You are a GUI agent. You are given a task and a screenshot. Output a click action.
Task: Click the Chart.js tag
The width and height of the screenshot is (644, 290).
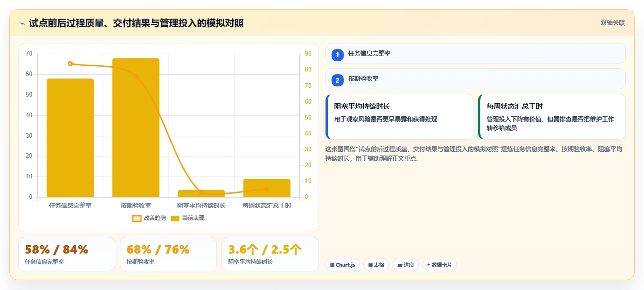point(342,265)
